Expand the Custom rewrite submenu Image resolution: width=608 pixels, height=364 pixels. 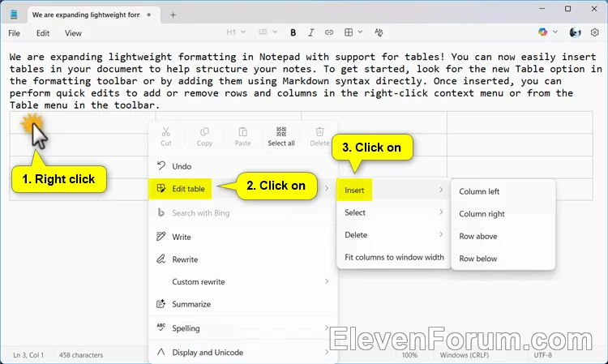coord(243,282)
